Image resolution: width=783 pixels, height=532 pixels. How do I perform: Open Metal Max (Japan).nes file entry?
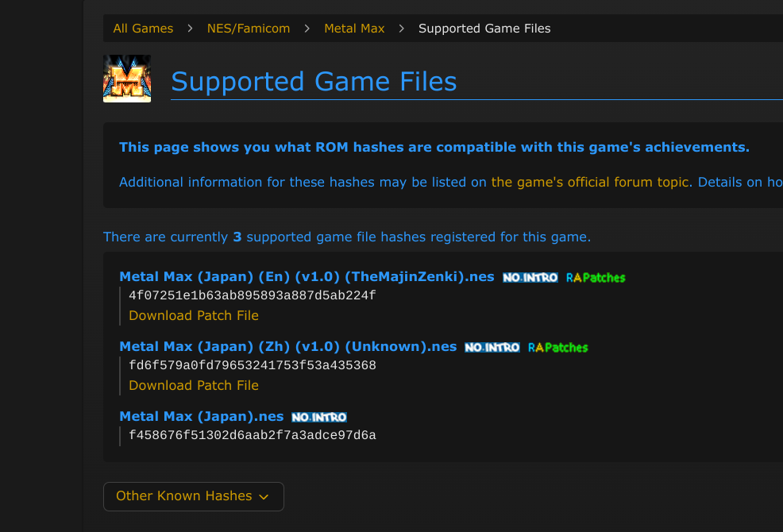[x=201, y=417]
